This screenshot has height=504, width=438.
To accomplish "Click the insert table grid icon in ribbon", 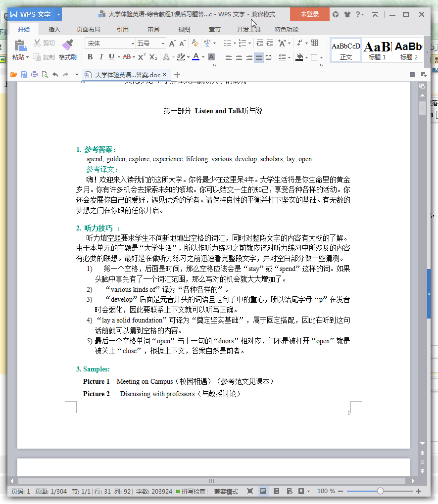I will (314, 43).
